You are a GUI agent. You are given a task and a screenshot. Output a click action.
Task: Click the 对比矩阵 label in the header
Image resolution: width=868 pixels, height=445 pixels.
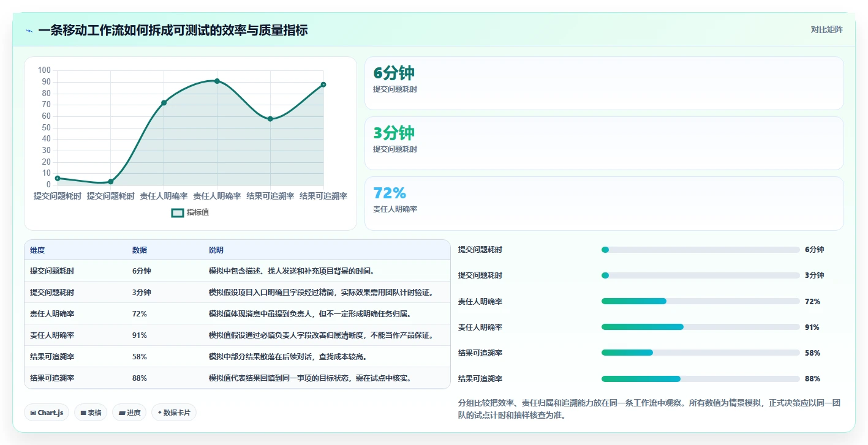826,29
